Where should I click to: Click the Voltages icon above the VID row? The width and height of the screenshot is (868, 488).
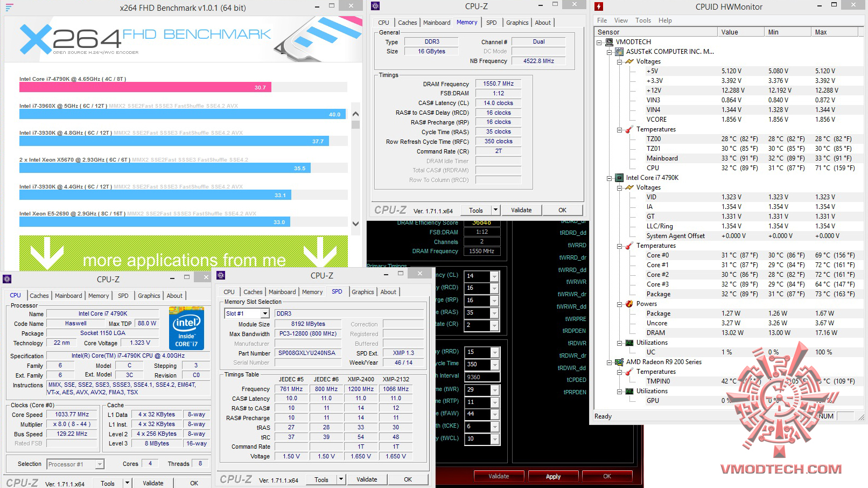click(629, 187)
